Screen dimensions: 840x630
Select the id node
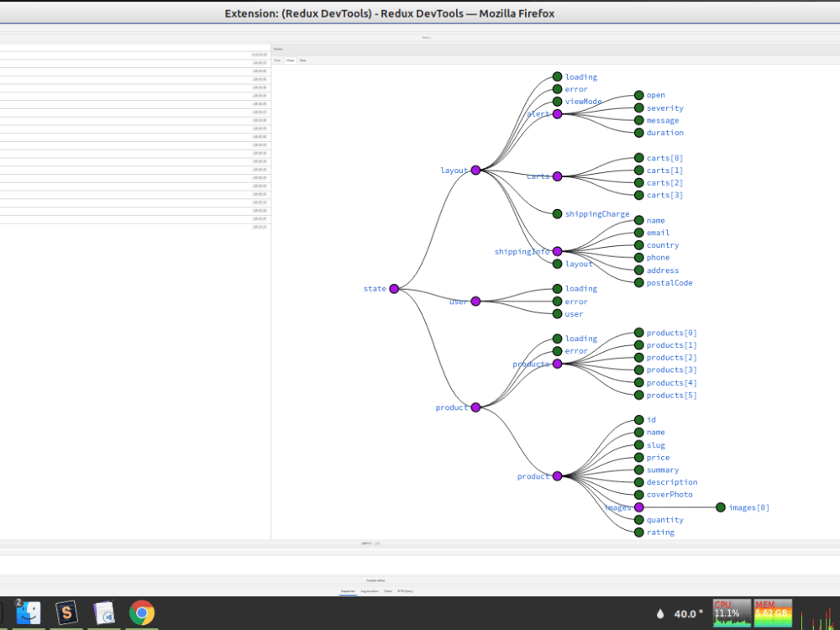[638, 420]
